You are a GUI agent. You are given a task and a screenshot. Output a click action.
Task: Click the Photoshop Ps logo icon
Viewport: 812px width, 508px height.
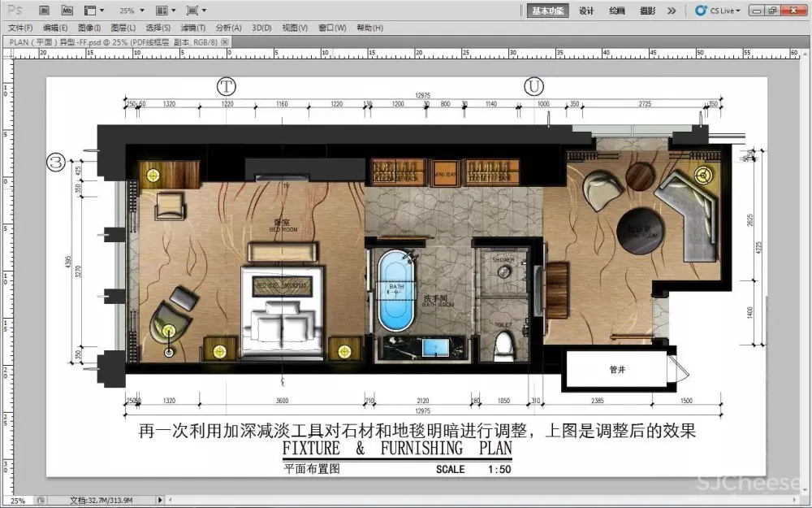point(14,11)
